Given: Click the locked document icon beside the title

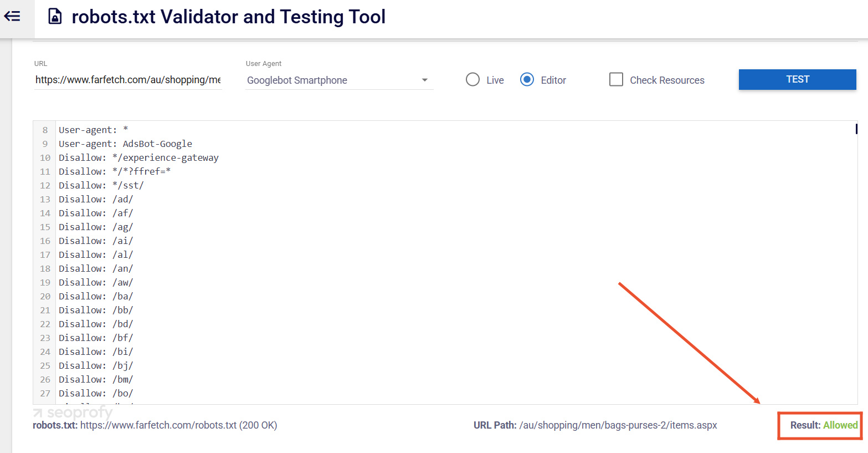Looking at the screenshot, I should coord(55,17).
